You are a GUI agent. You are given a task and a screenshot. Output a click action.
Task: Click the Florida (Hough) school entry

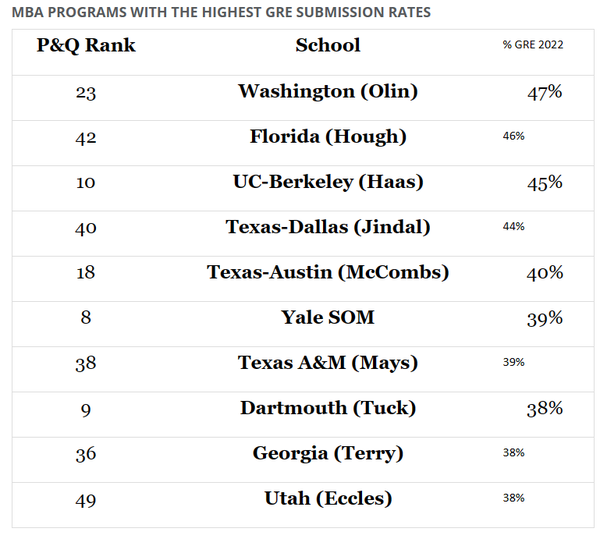[x=328, y=136]
